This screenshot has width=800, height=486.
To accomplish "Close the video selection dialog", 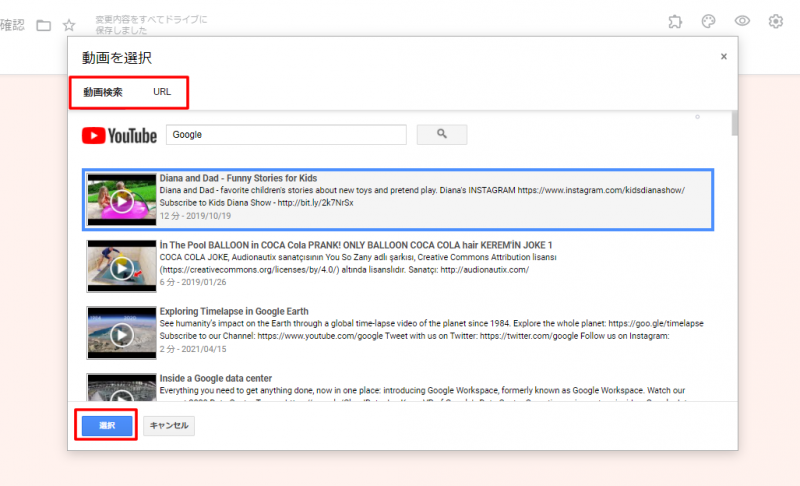I will click(x=724, y=57).
